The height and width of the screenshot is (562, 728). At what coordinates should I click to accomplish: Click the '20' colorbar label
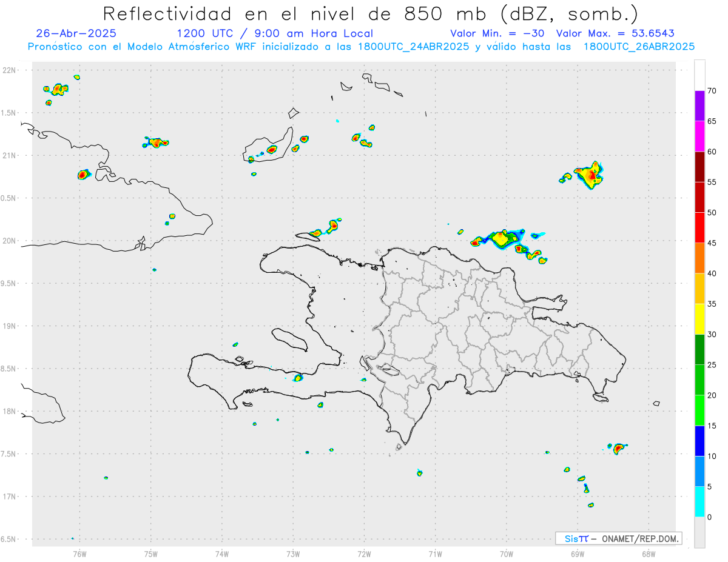[x=712, y=395]
